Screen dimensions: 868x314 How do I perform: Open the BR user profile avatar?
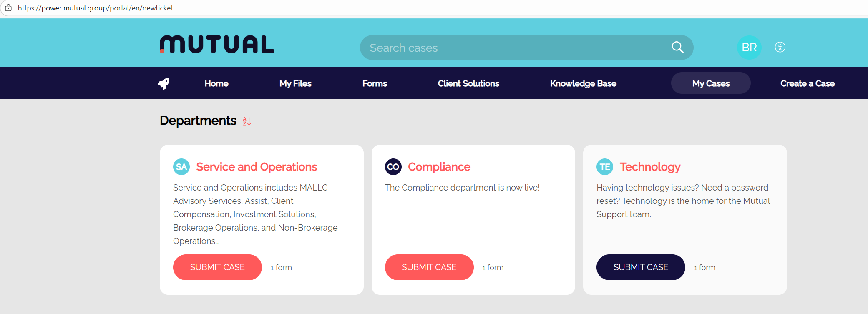click(x=749, y=48)
